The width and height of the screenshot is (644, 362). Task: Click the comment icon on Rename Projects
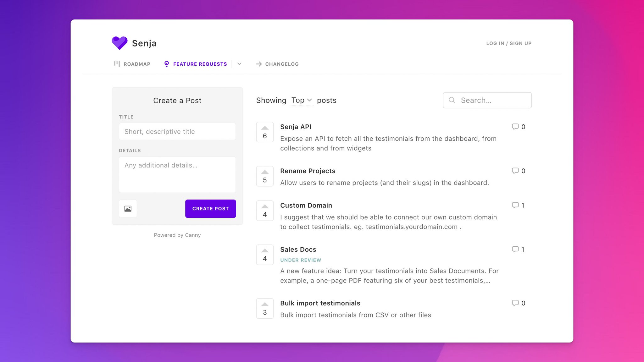[515, 171]
